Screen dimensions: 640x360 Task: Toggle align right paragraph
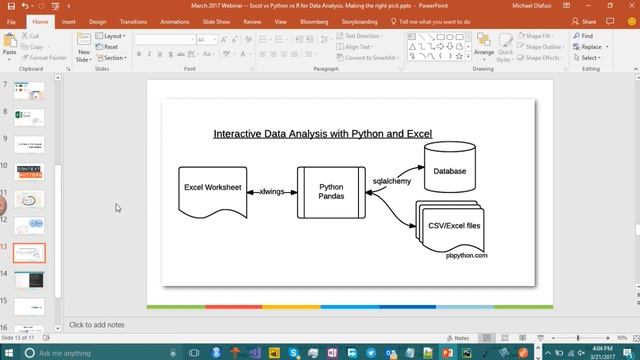point(284,54)
